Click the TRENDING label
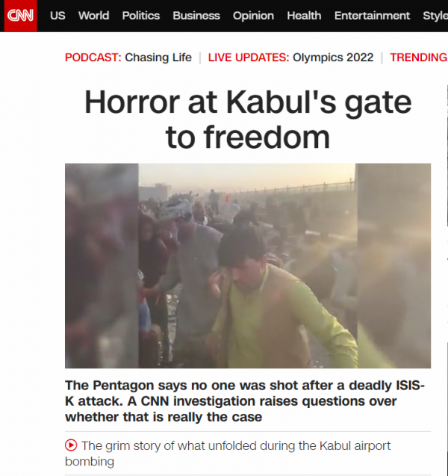This screenshot has height=476, width=448. point(419,58)
